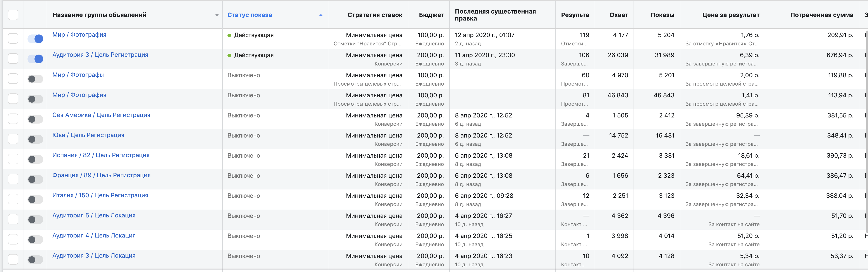Sort by Статус показа column header
This screenshot has height=272, width=868.
coord(250,15)
